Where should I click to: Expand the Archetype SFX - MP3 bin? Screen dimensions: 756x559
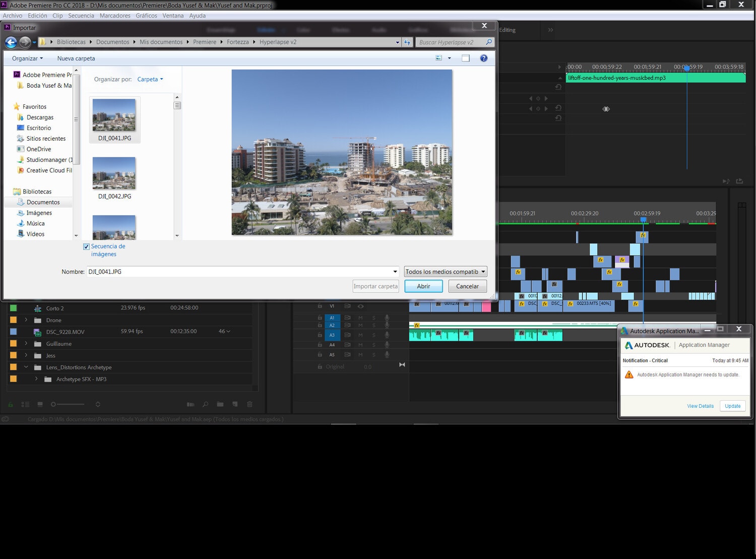36,379
